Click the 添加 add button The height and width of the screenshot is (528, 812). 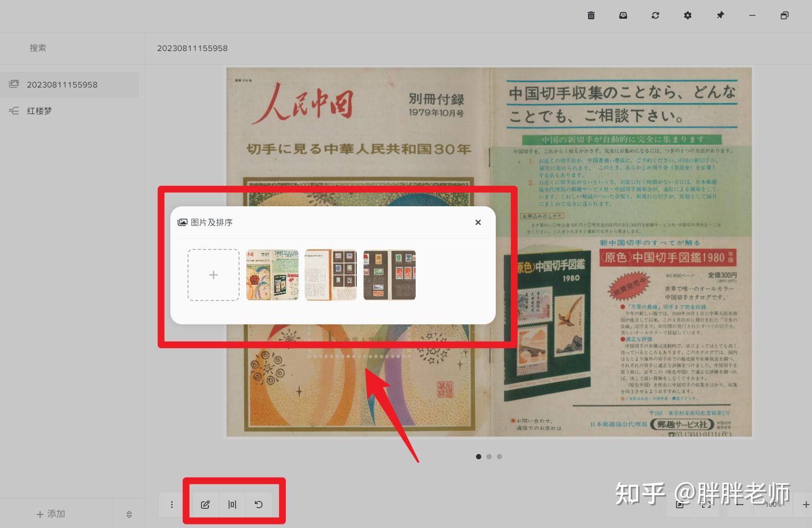51,514
